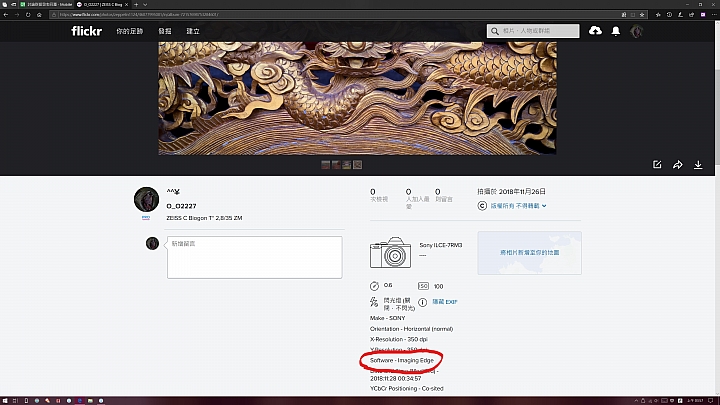Click the hide EXIF link
Screen dimensions: 720x405
(444, 302)
